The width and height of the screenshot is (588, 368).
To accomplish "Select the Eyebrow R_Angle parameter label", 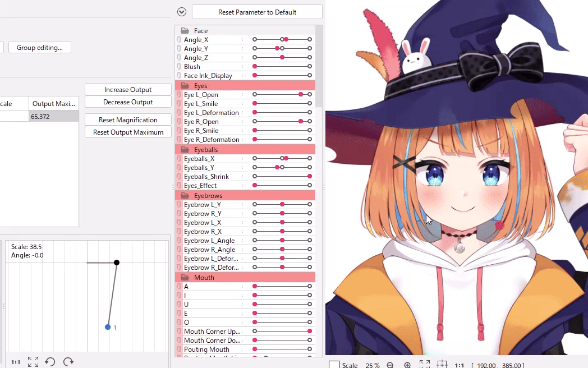I will click(x=210, y=250).
